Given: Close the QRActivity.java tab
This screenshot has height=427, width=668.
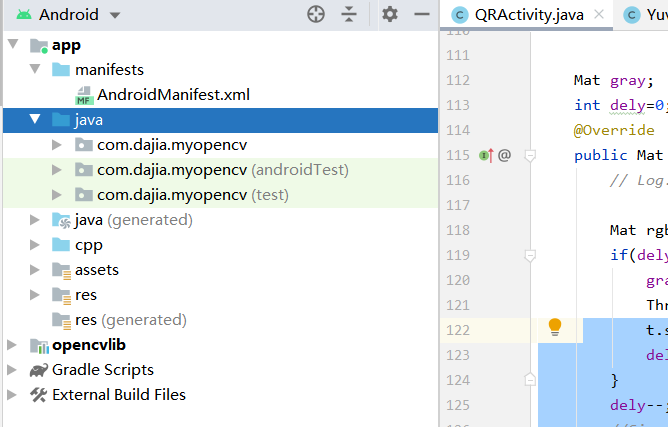Looking at the screenshot, I should point(599,14).
